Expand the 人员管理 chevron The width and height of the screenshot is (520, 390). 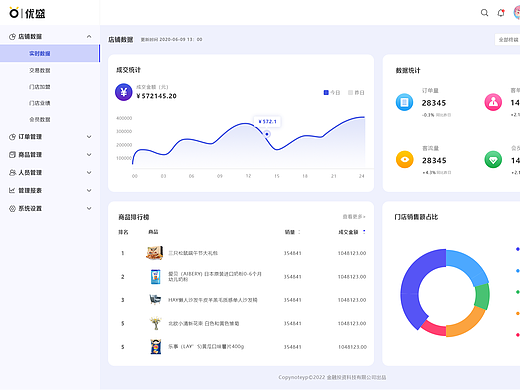pyautogui.click(x=89, y=173)
